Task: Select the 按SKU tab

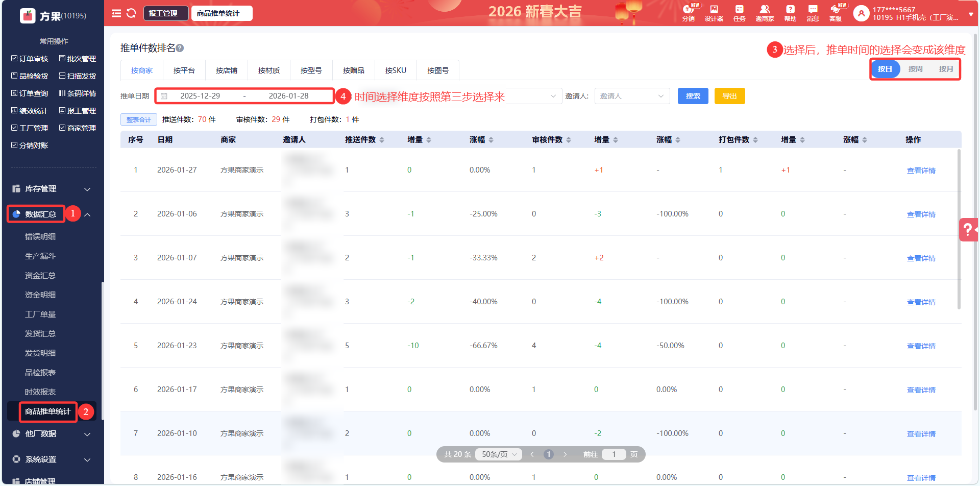Action: (396, 70)
